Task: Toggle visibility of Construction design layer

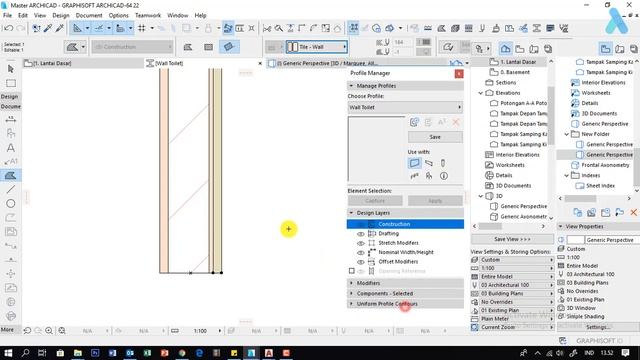Action: coord(360,224)
